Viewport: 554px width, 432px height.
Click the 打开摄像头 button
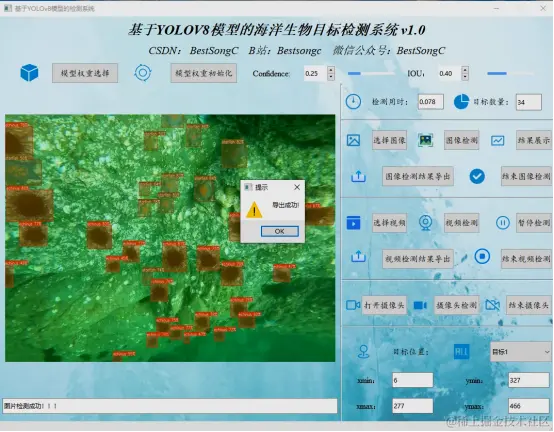pyautogui.click(x=384, y=305)
